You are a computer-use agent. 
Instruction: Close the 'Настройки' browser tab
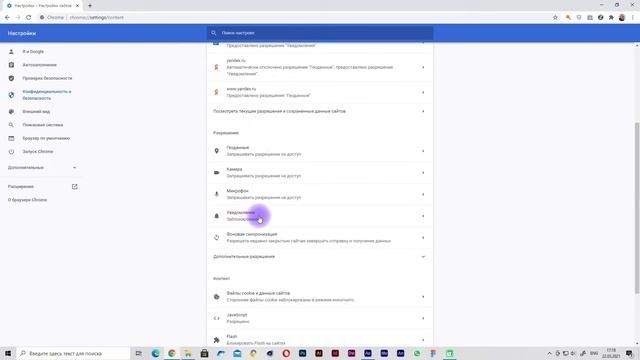click(77, 6)
